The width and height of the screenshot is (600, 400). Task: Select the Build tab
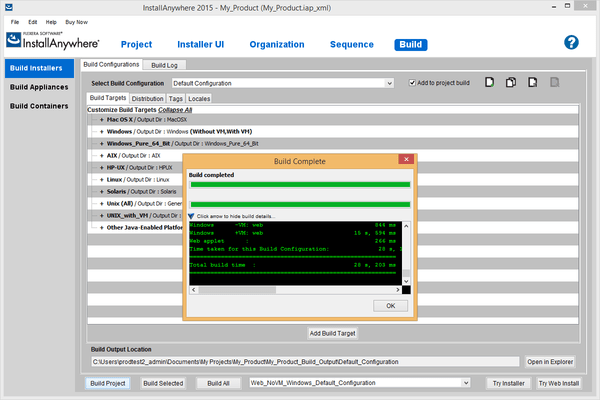coord(411,44)
